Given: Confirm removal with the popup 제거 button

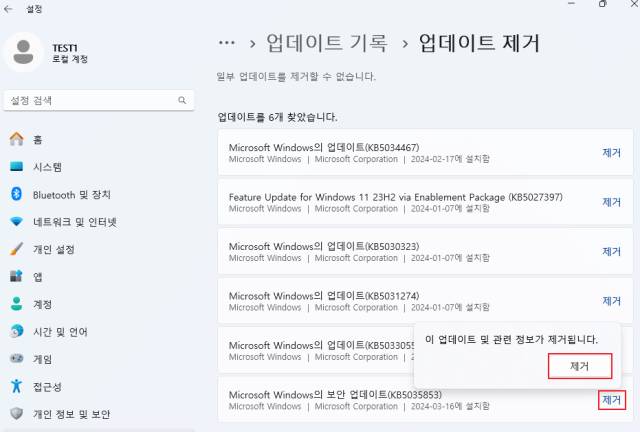Looking at the screenshot, I should (x=580, y=366).
